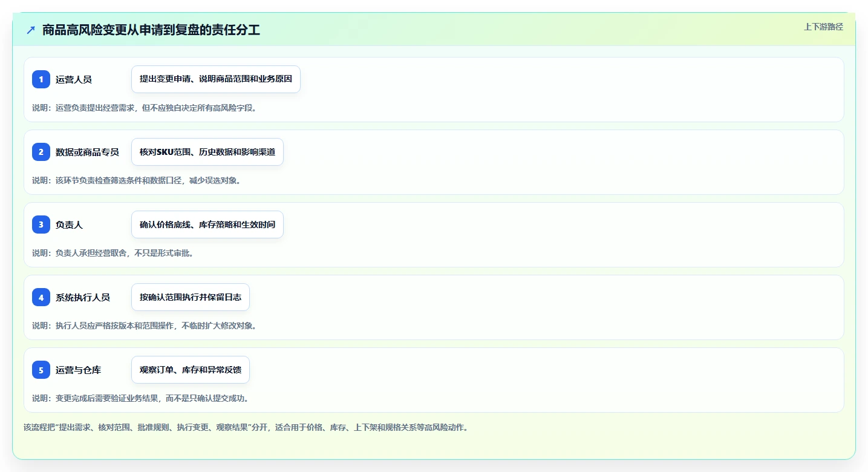
Task: Click step number badge 2
Action: (41, 152)
